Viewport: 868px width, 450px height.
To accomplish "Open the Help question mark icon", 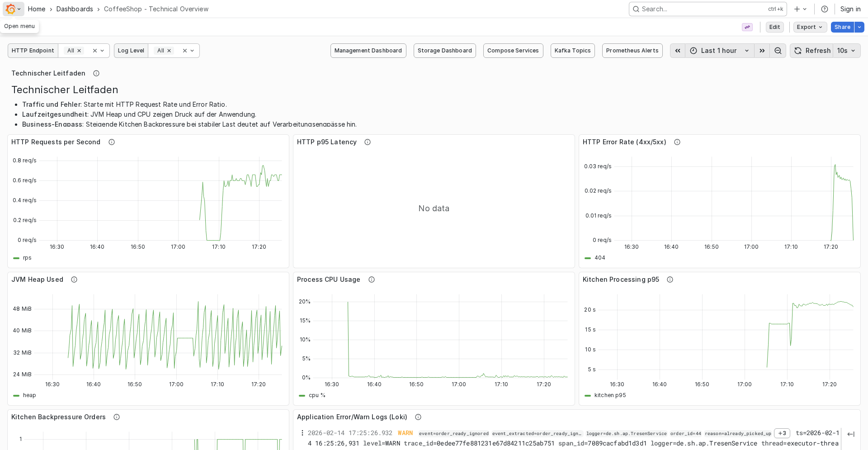I will (x=824, y=9).
